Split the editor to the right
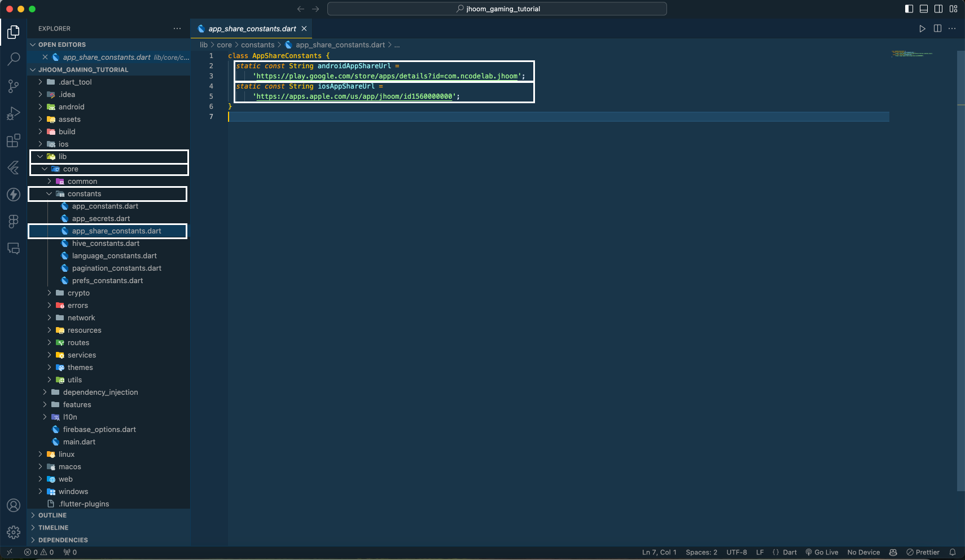The height and width of the screenshot is (560, 965). (x=937, y=29)
